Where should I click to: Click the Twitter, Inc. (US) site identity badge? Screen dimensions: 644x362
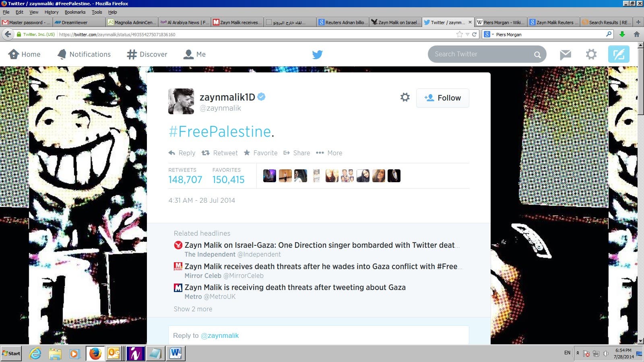coord(35,35)
